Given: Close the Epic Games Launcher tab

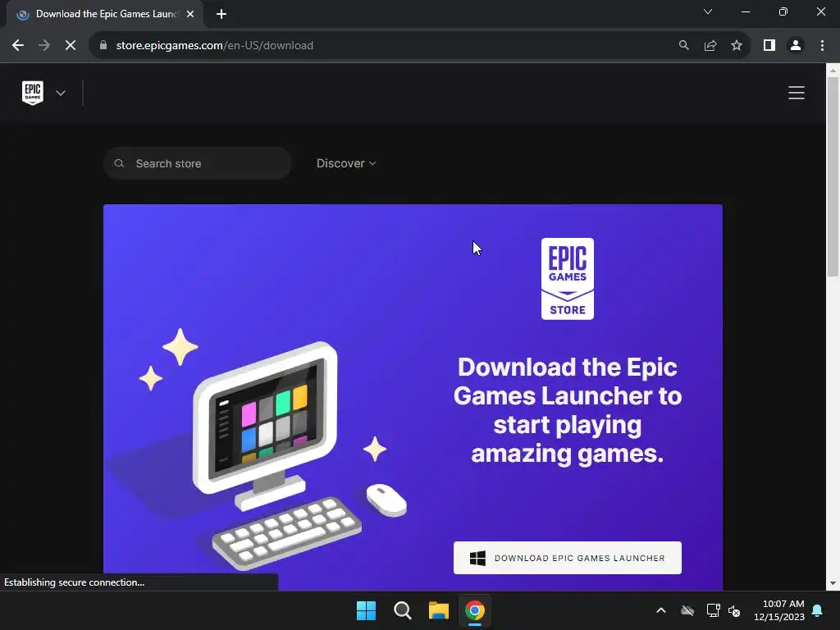Looking at the screenshot, I should (190, 14).
